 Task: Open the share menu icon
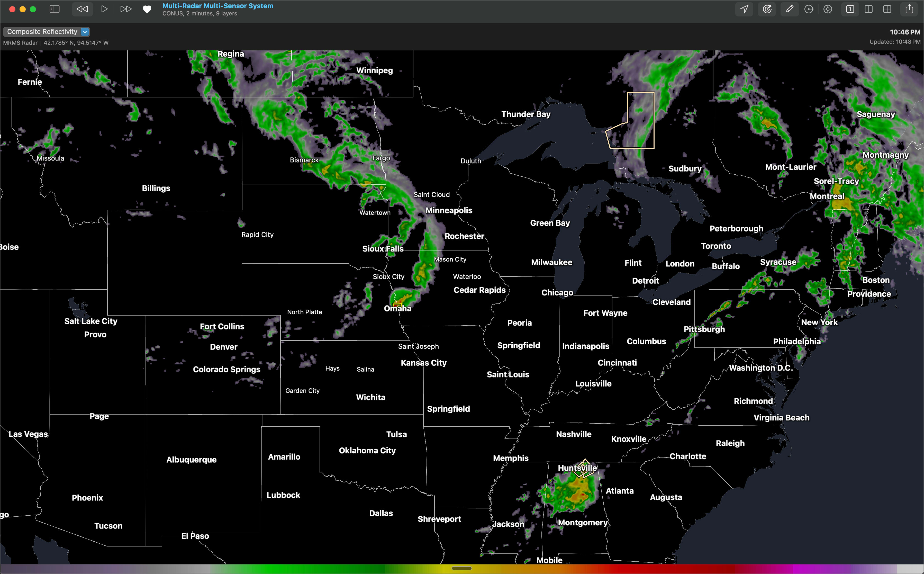point(909,9)
